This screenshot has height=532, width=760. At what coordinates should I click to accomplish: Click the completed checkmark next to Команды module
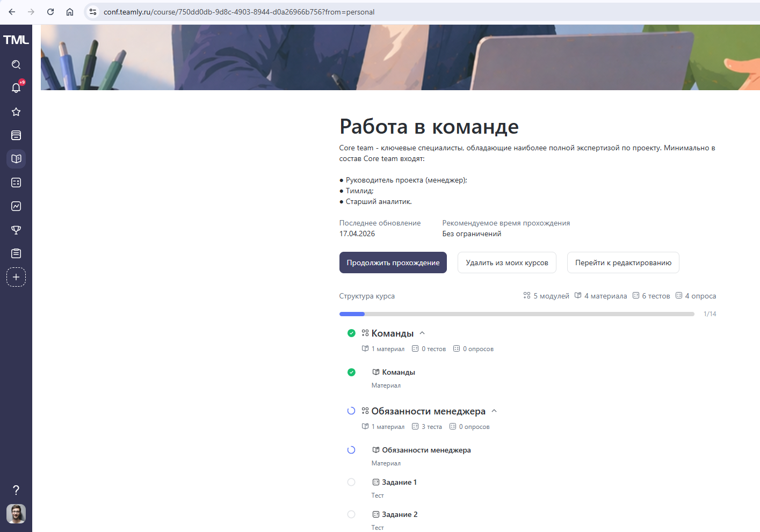pyautogui.click(x=351, y=333)
